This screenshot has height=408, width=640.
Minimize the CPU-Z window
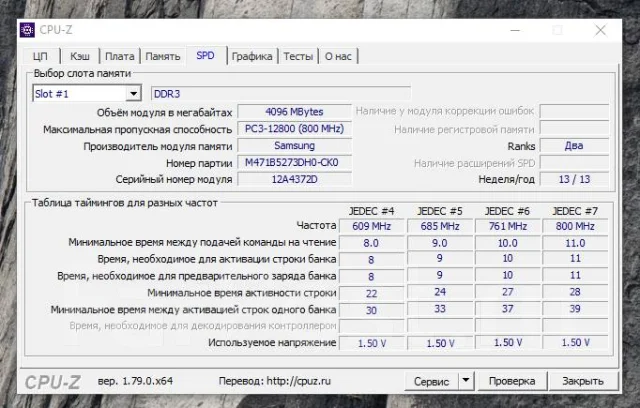(x=515, y=30)
